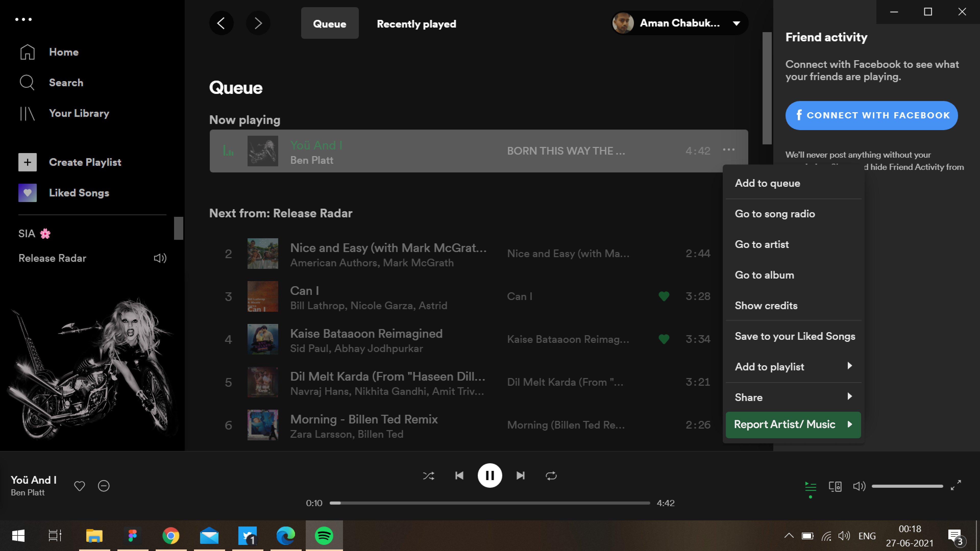Open the Windows Start menu
This screenshot has height=551, width=980.
point(18,536)
